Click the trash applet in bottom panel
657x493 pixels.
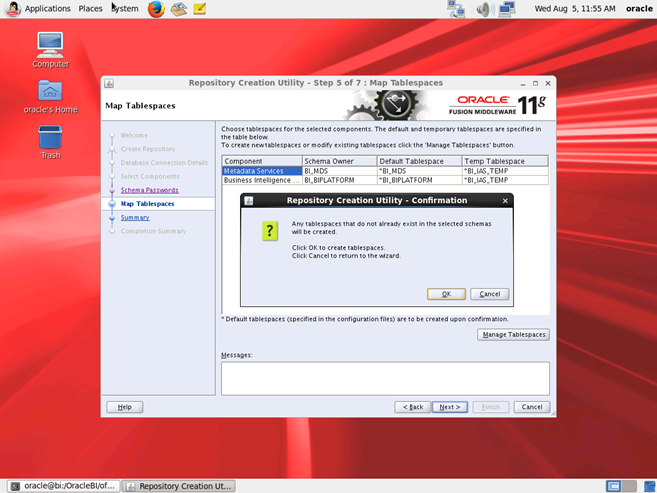[650, 486]
